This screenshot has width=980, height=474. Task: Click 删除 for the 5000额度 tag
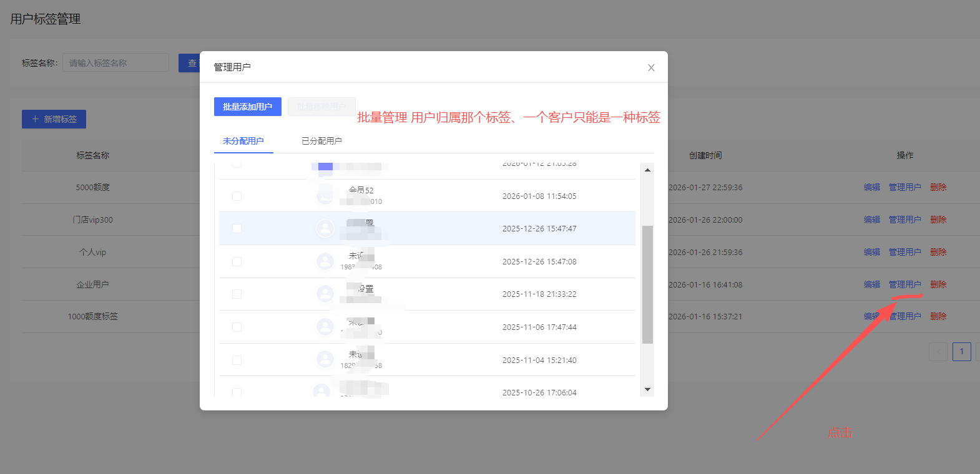pyautogui.click(x=938, y=187)
